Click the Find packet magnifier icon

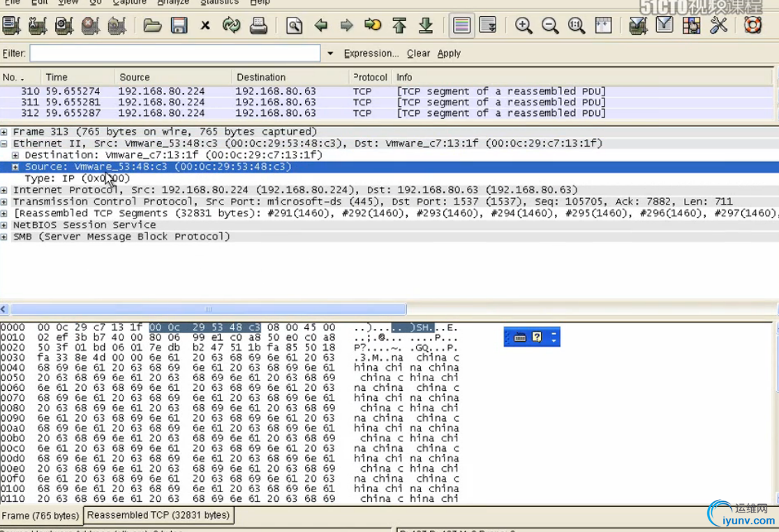[295, 26]
